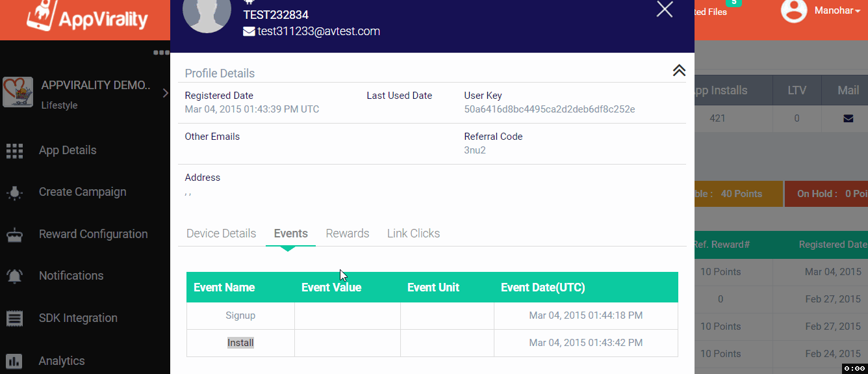Expand the APPVIRALITY DEMO app chevron
868x374 pixels.
pyautogui.click(x=165, y=93)
